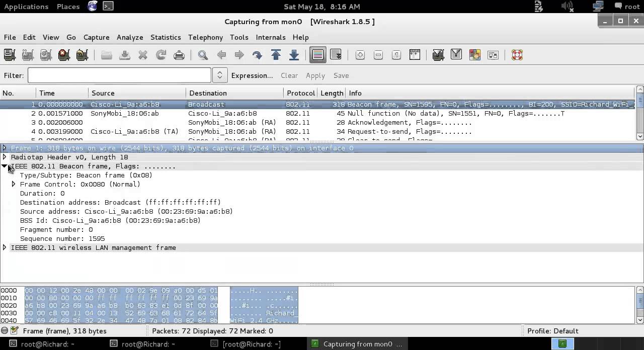Focus the display filter input field
The width and height of the screenshot is (644, 350).
[x=119, y=75]
